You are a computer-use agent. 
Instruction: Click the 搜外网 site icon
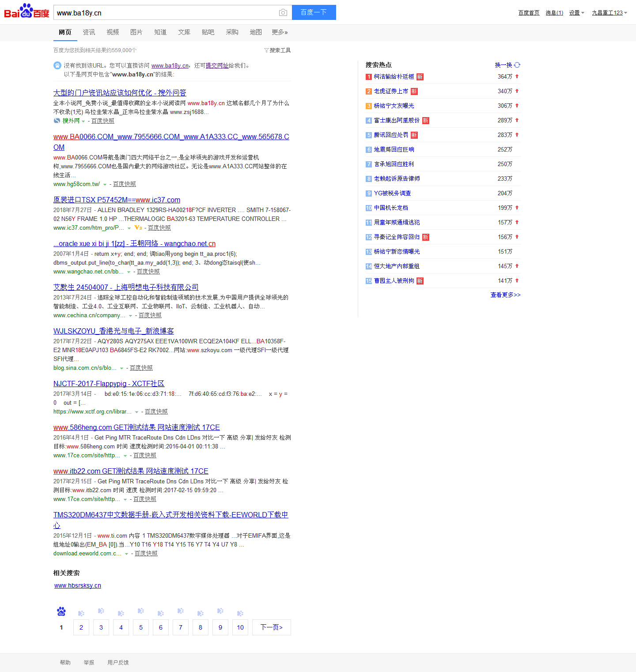point(57,121)
